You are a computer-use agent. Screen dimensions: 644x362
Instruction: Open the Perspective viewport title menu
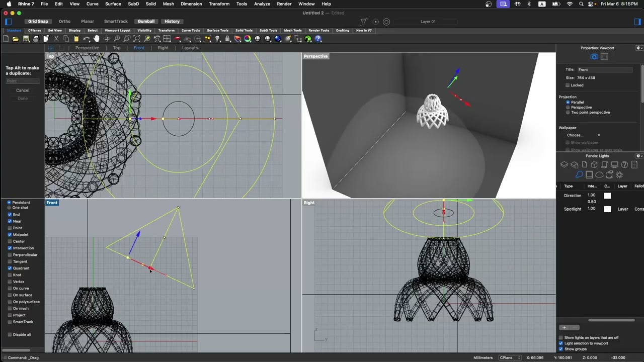315,56
